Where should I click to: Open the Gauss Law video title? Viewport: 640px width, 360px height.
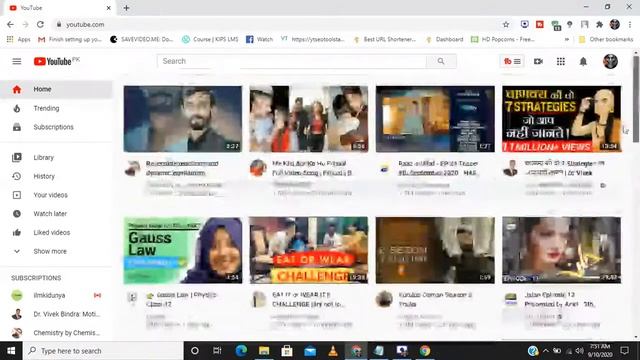181,299
